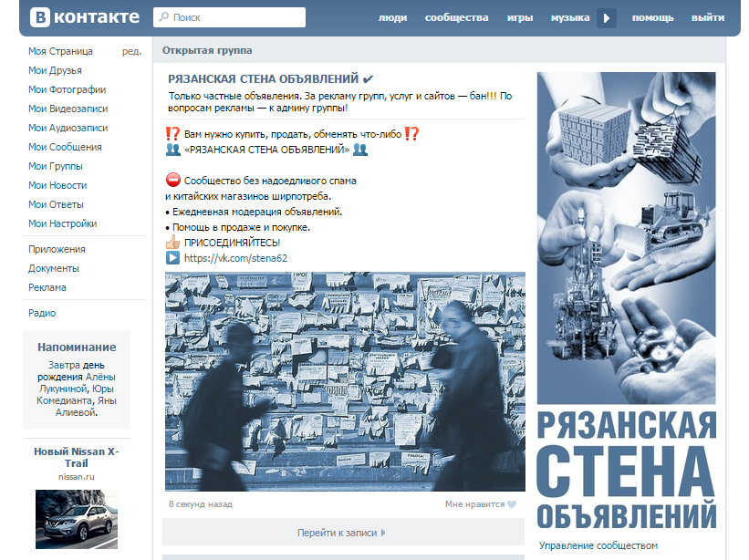This screenshot has height=560, width=749.
Task: Click «выйти» to log out
Action: (x=708, y=17)
